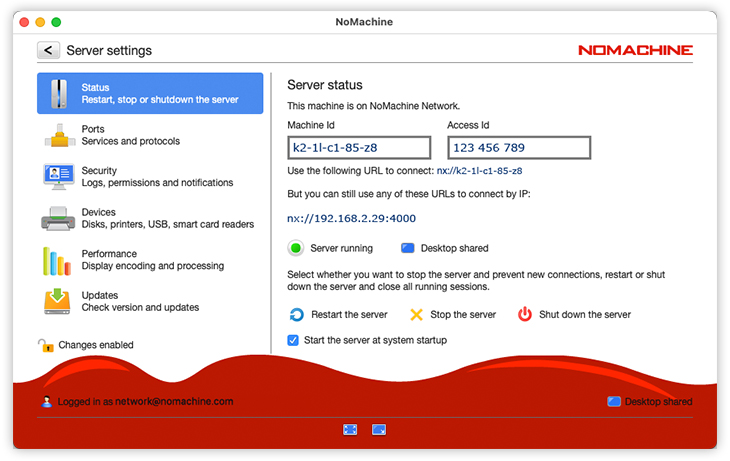Select the Status section in sidebar
Viewport: 730px width, 461px height.
coord(150,93)
